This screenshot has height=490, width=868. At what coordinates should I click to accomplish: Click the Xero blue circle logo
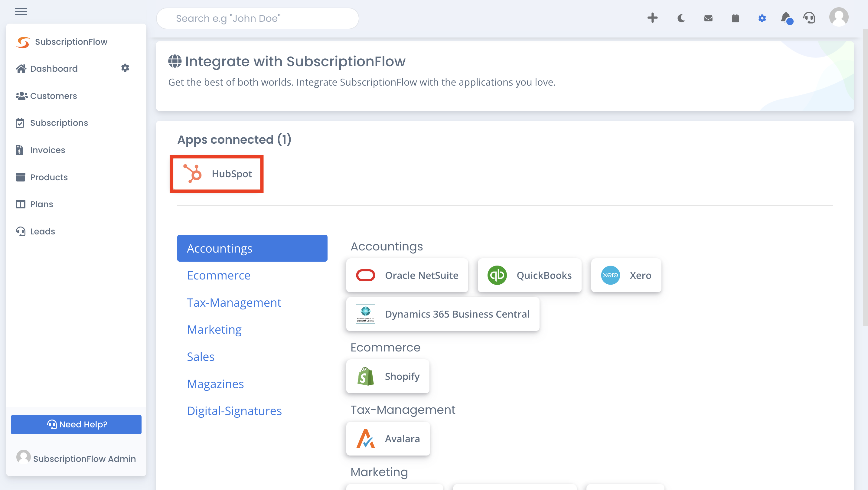610,275
